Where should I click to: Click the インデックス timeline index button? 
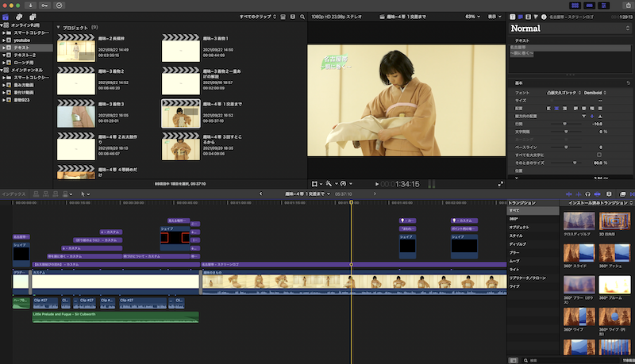pos(13,193)
